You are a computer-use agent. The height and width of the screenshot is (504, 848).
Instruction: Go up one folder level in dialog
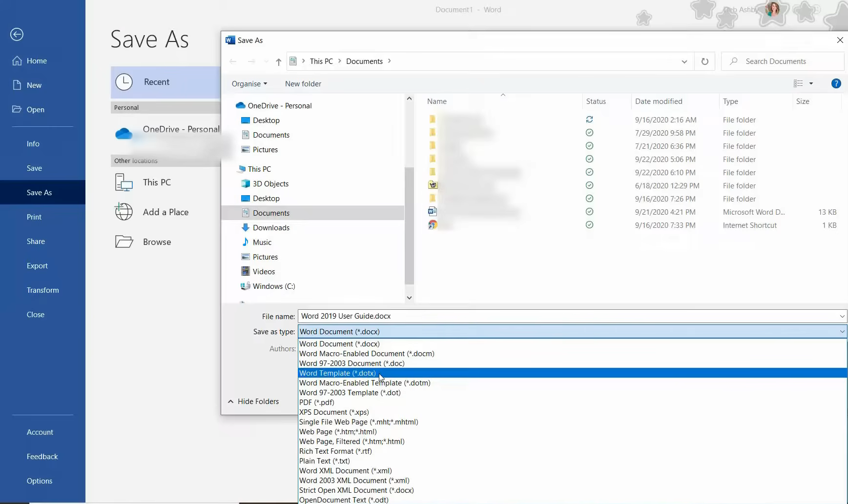point(278,61)
